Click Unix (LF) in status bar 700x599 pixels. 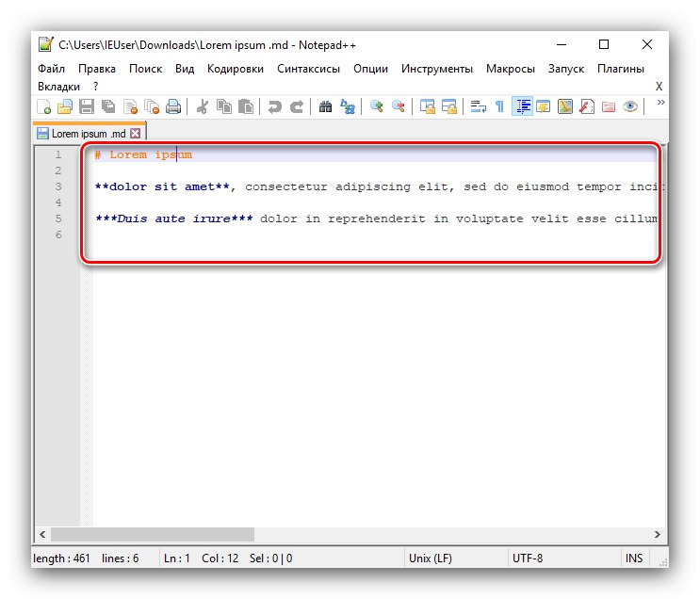(x=431, y=558)
